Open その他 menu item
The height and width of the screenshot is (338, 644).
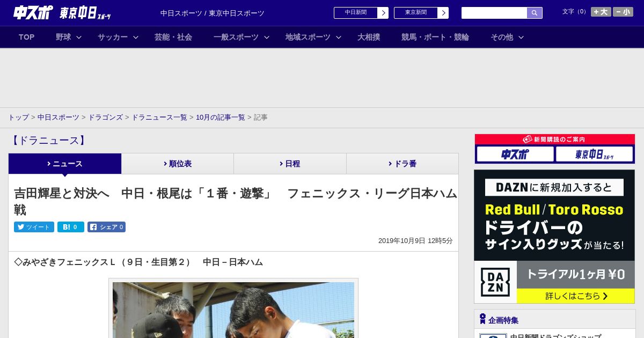tap(502, 37)
